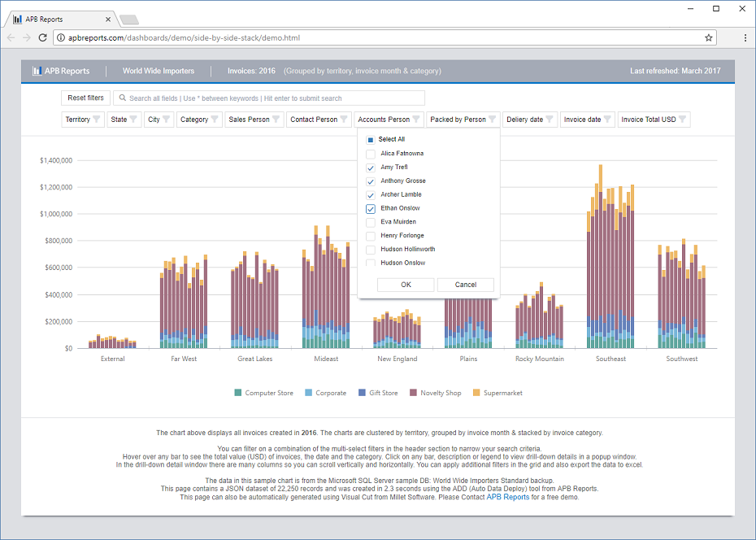
Task: Click the APB Reports header title
Action: tap(67, 71)
